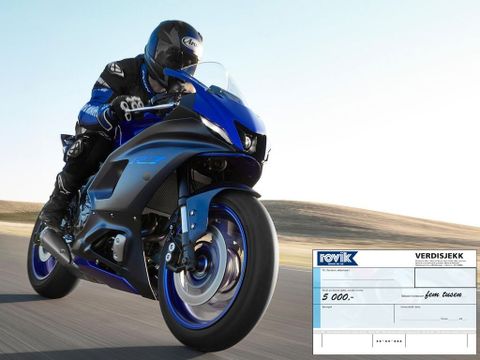Click the rider's knee slider

(x=75, y=147)
